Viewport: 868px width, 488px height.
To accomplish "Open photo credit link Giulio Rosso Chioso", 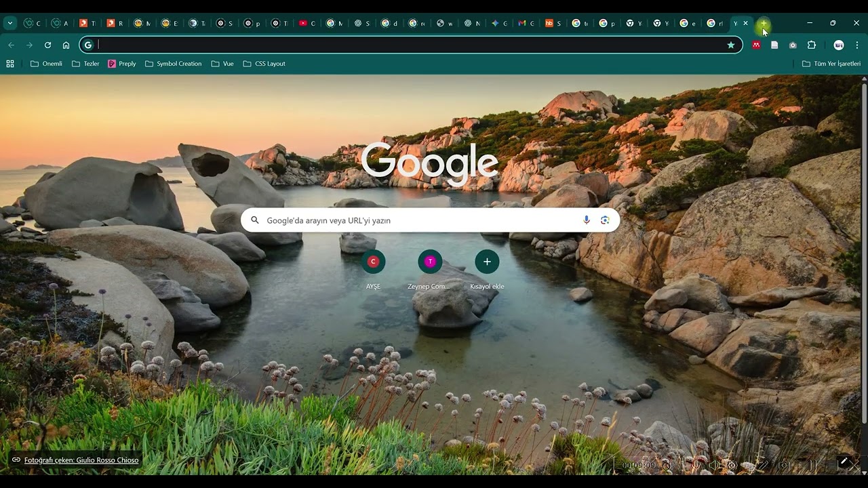I will (x=81, y=460).
